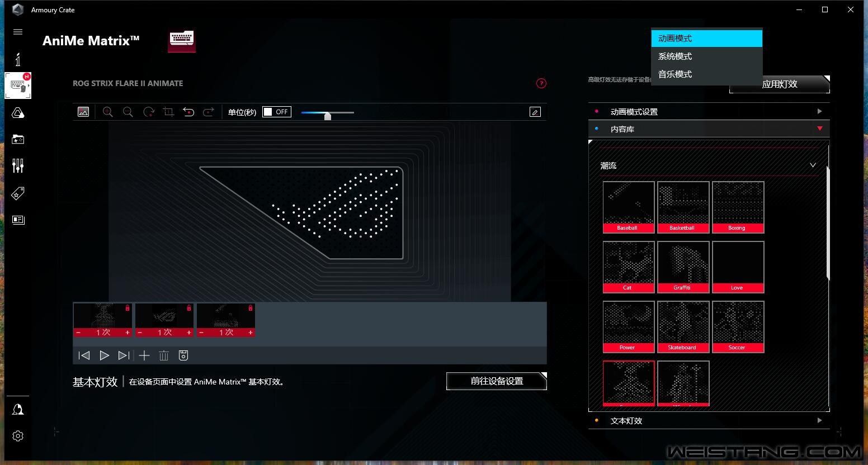
Task: Click the crop tool icon
Action: (168, 112)
